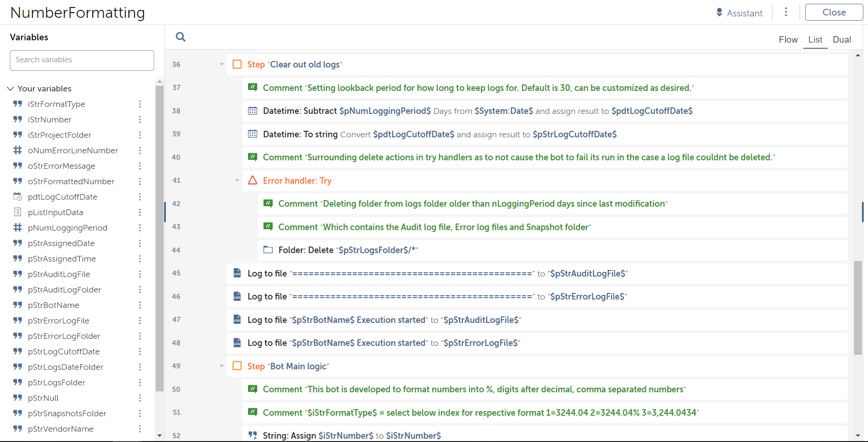Viewport: 868px width, 442px height.
Task: Click the Folder Delete icon on line 44
Action: coord(268,250)
